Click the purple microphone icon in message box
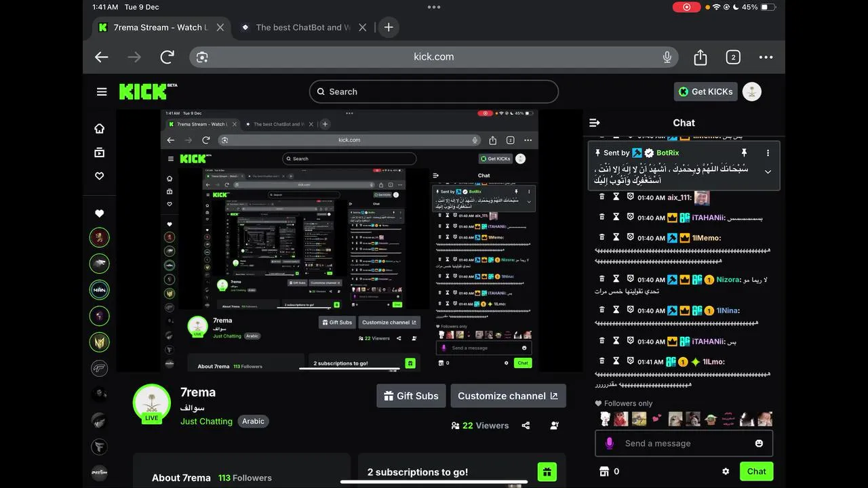The height and width of the screenshot is (488, 868). [609, 443]
